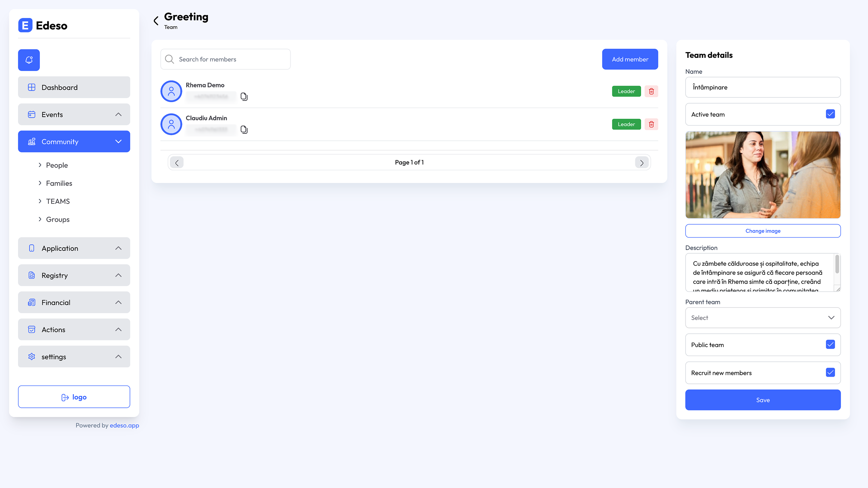Disable Recruit new members checkbox
Image resolution: width=868 pixels, height=488 pixels.
tap(830, 372)
